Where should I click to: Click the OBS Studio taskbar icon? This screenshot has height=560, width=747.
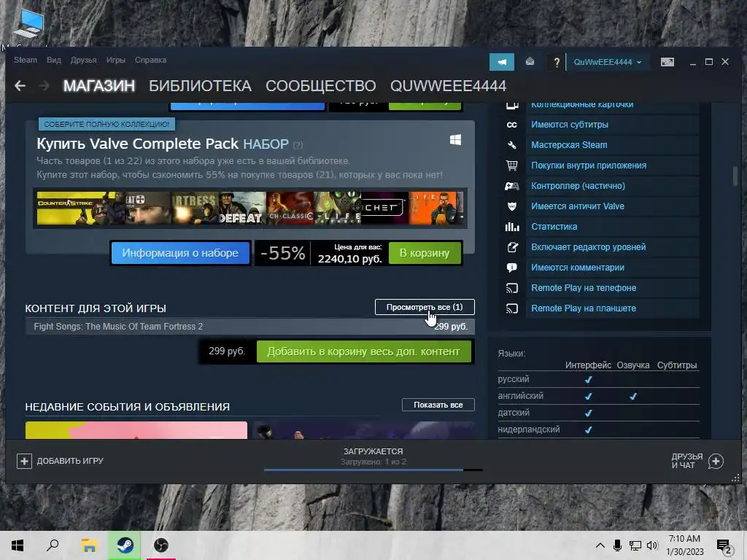(161, 545)
